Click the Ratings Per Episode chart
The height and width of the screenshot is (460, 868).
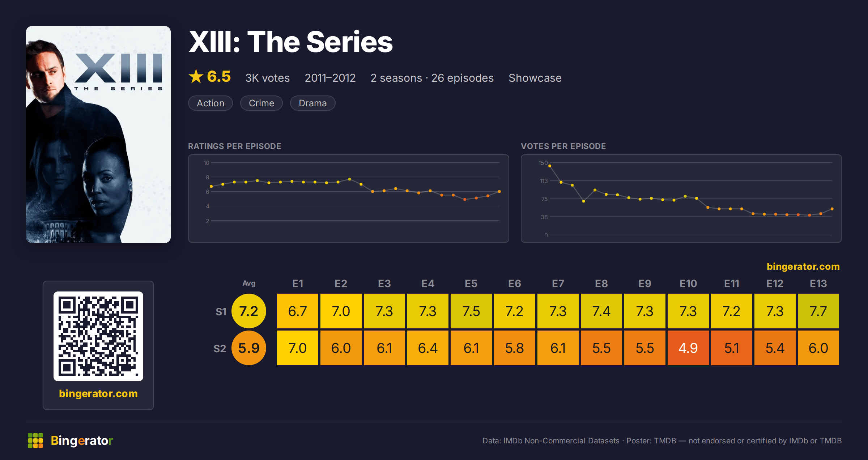pyautogui.click(x=349, y=199)
